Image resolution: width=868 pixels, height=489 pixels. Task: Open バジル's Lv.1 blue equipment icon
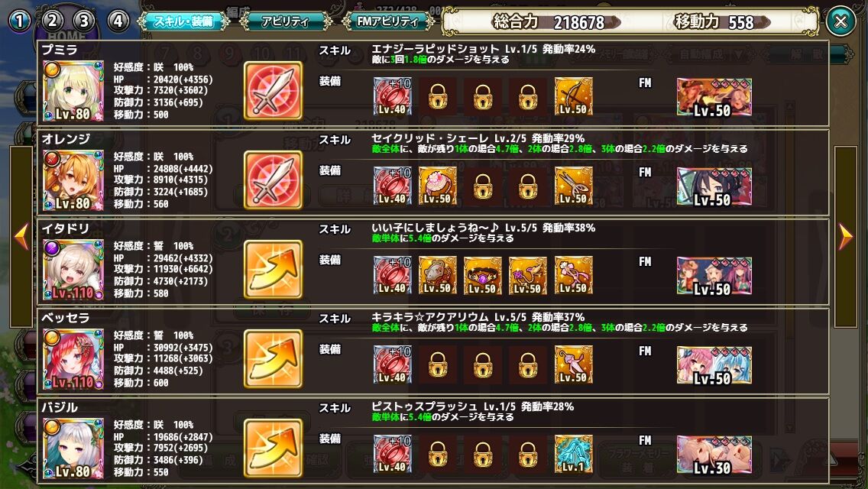tap(574, 454)
